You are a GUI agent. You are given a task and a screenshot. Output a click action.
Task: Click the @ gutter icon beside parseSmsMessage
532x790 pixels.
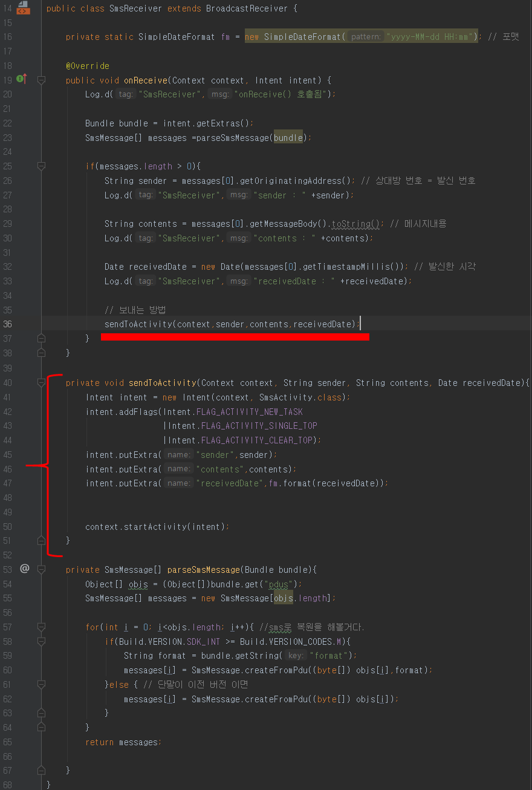(24, 569)
